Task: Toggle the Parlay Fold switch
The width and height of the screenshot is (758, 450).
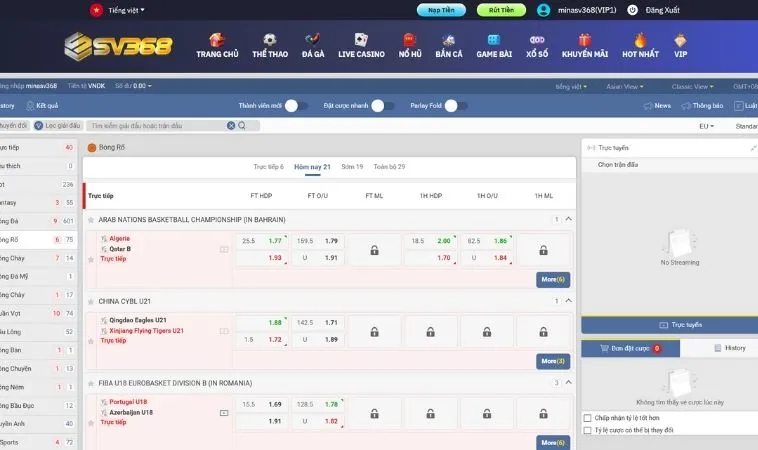Action: click(456, 106)
